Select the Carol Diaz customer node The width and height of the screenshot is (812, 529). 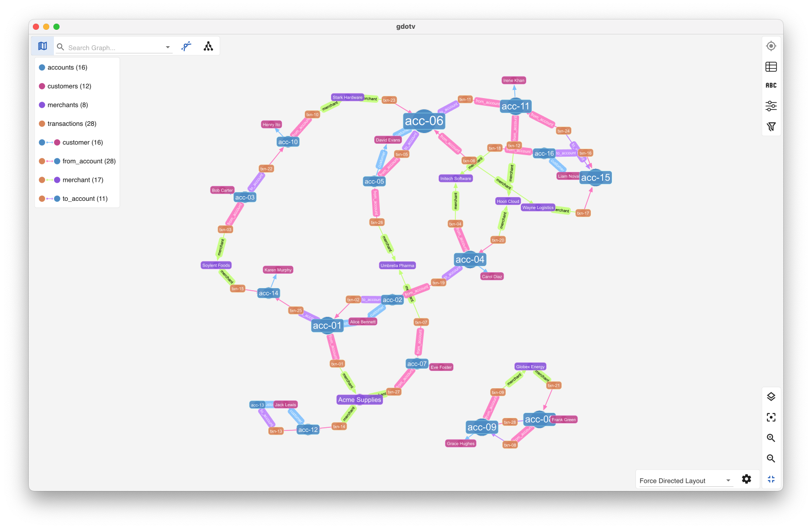[x=492, y=276]
